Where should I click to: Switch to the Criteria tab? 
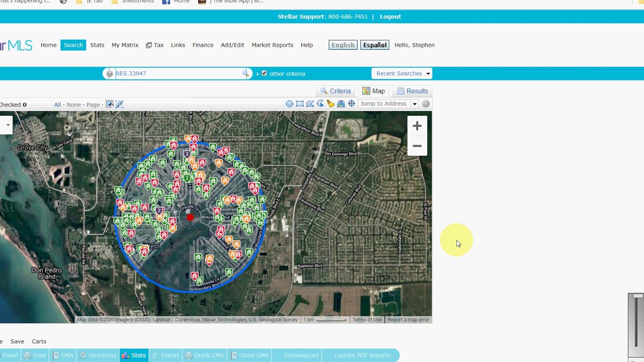tap(336, 91)
